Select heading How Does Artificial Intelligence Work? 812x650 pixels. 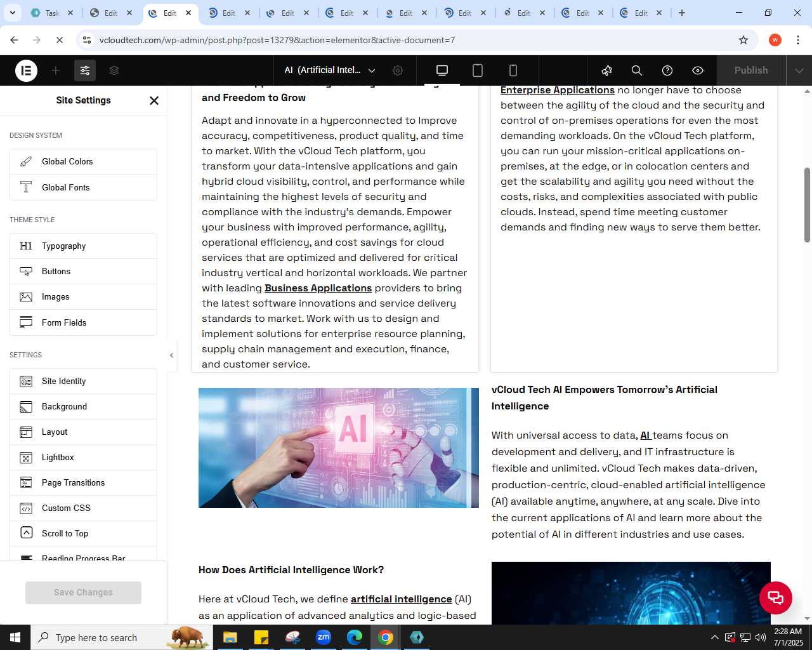(291, 570)
